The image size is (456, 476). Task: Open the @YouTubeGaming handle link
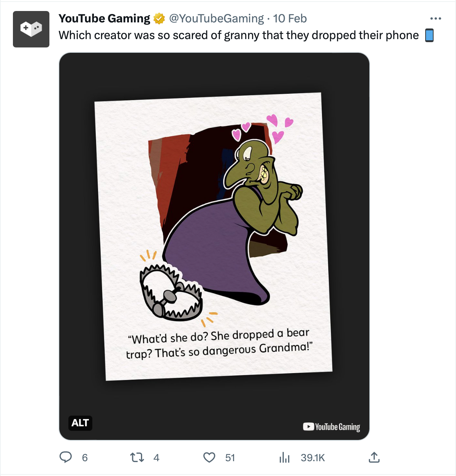coord(216,19)
